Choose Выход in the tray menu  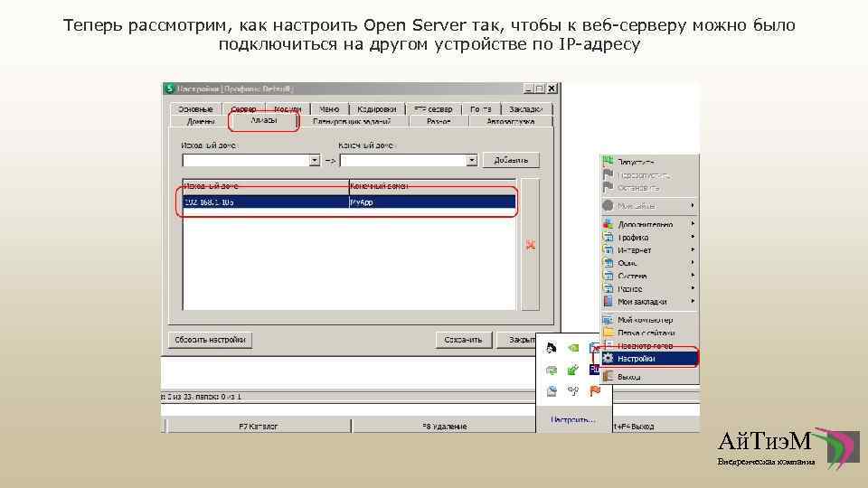(649, 377)
